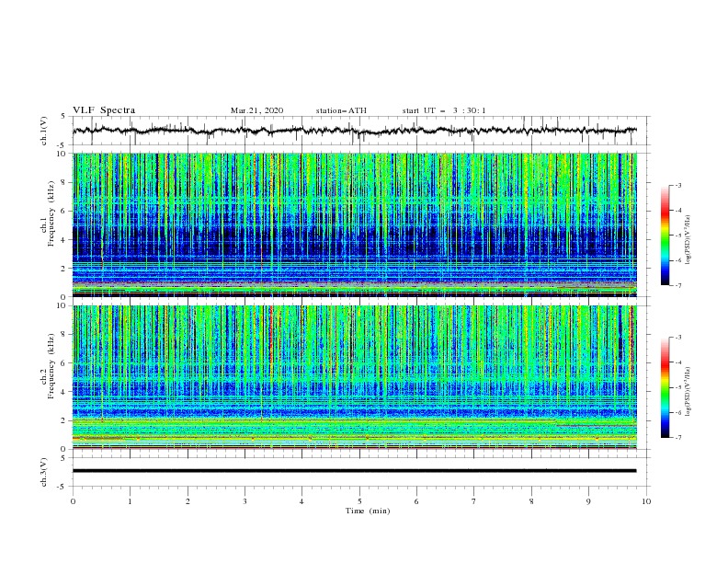Click the ch.1 colorbar "log(PSD)(V²/Hz)" label
This screenshot has height=563, width=728.
click(x=688, y=240)
